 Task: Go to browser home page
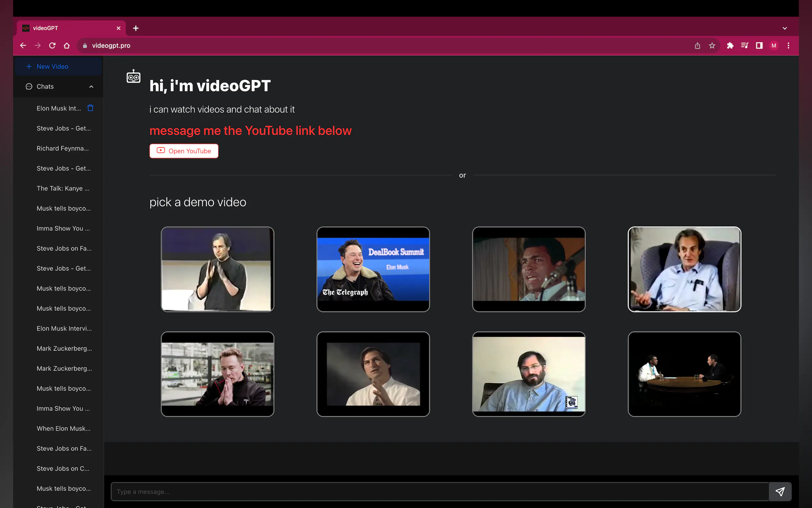point(67,46)
